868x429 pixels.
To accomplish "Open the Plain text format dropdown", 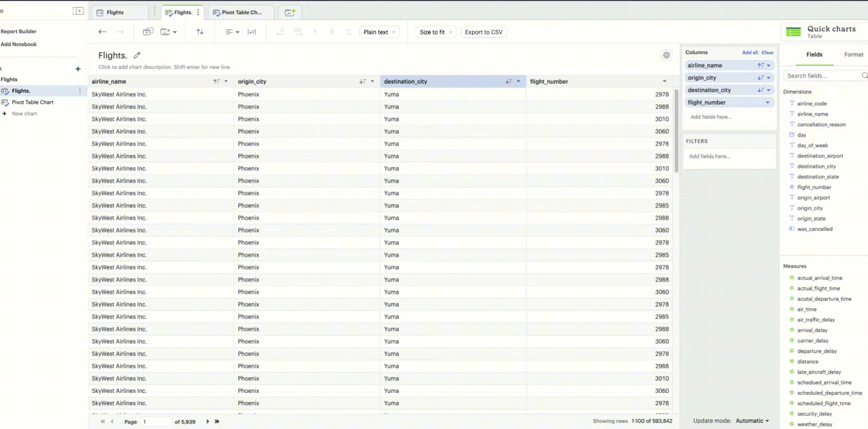I will tap(380, 32).
